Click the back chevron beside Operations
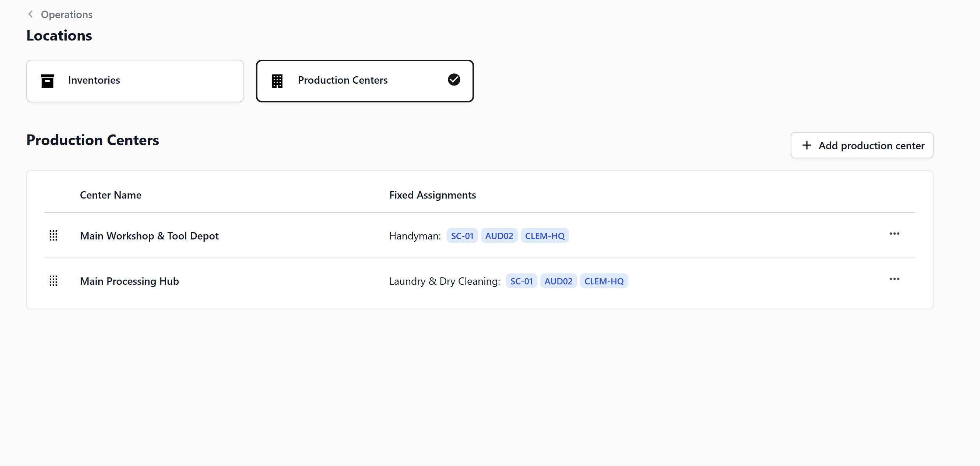Image resolution: width=980 pixels, height=466 pixels. point(31,14)
